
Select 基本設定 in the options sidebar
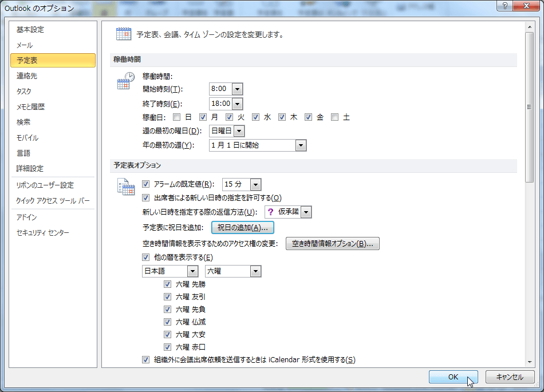coord(53,30)
